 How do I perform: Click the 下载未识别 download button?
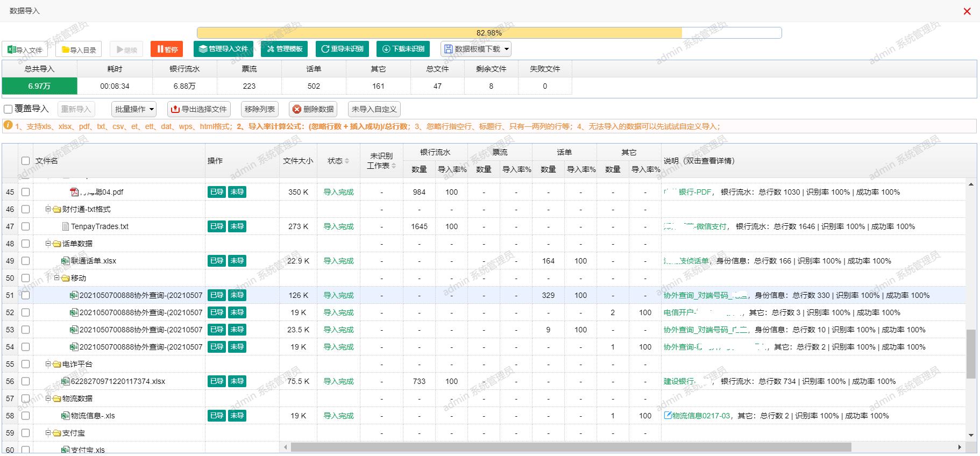pyautogui.click(x=403, y=49)
